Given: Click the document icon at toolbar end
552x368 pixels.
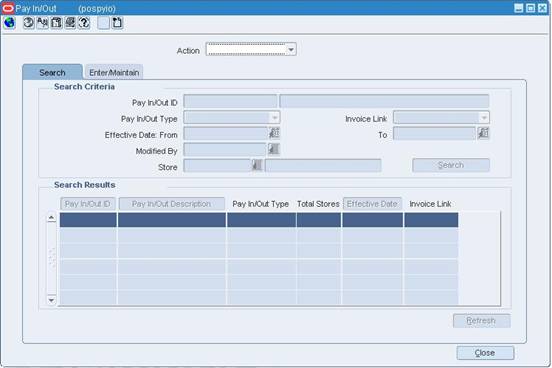Looking at the screenshot, I should pyautogui.click(x=117, y=23).
